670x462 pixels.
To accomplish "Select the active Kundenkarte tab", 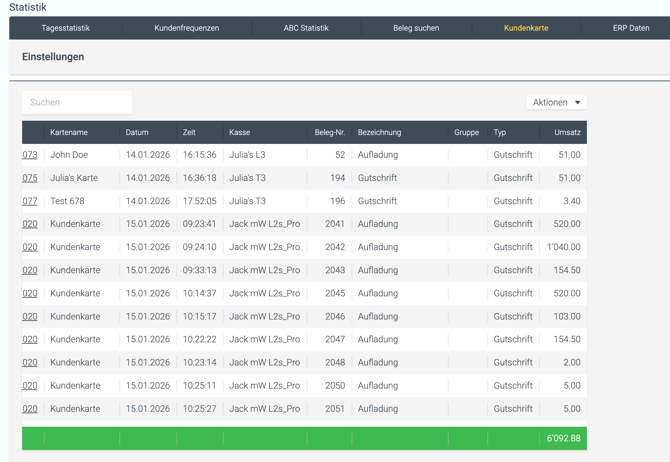I will (526, 28).
